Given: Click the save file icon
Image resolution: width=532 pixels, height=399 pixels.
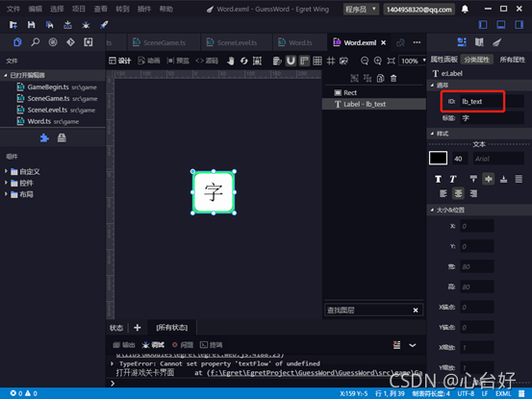Looking at the screenshot, I should tap(31, 25).
